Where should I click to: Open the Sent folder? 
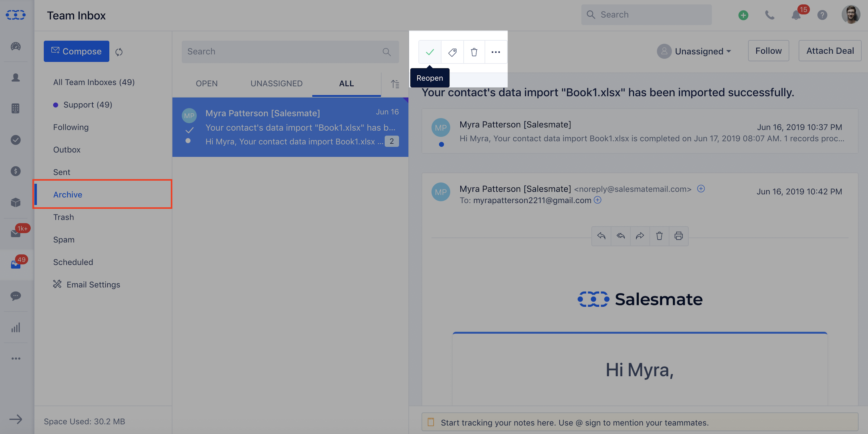62,172
